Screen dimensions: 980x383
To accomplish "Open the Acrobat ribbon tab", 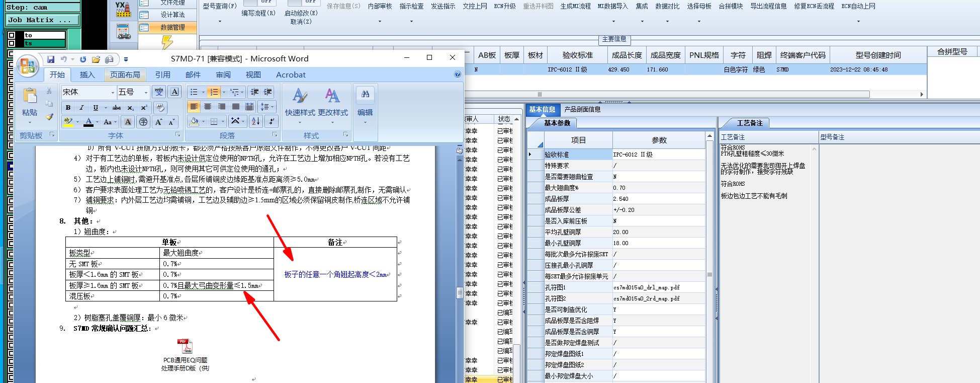I will 291,74.
